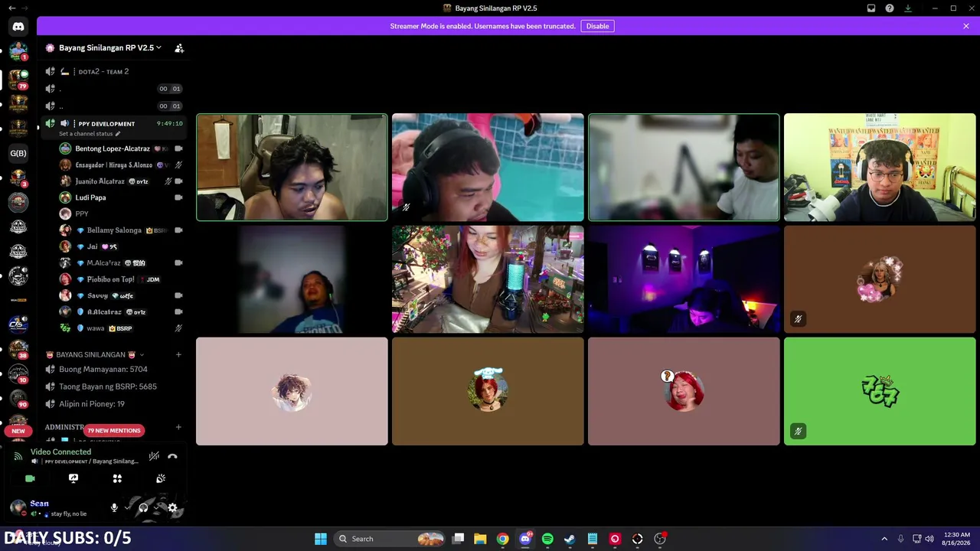The image size is (980, 551).
Task: Focus the purple-lit room video tile
Action: click(684, 279)
